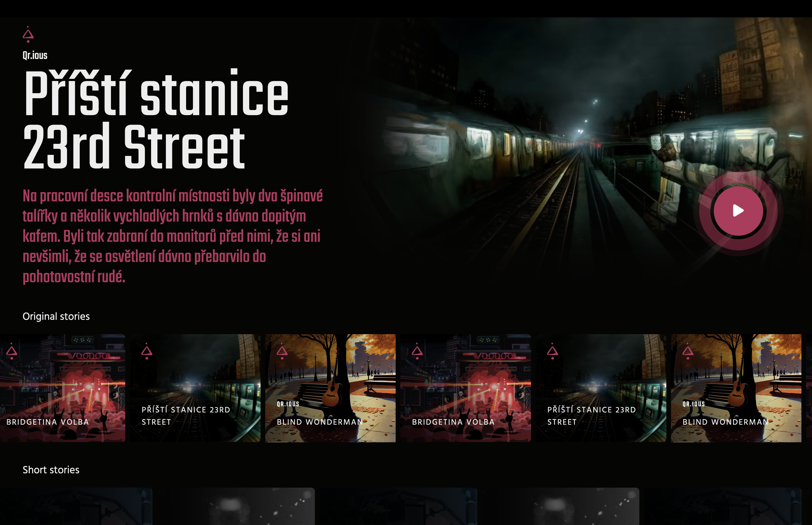Open second Příští stanice 23rd Street card
The height and width of the screenshot is (525, 812).
601,388
